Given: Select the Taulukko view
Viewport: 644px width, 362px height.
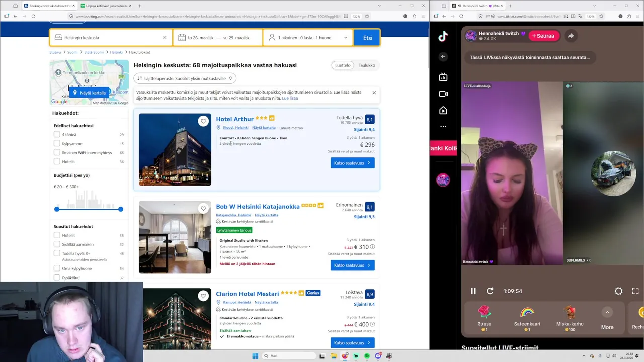Looking at the screenshot, I should point(367,65).
